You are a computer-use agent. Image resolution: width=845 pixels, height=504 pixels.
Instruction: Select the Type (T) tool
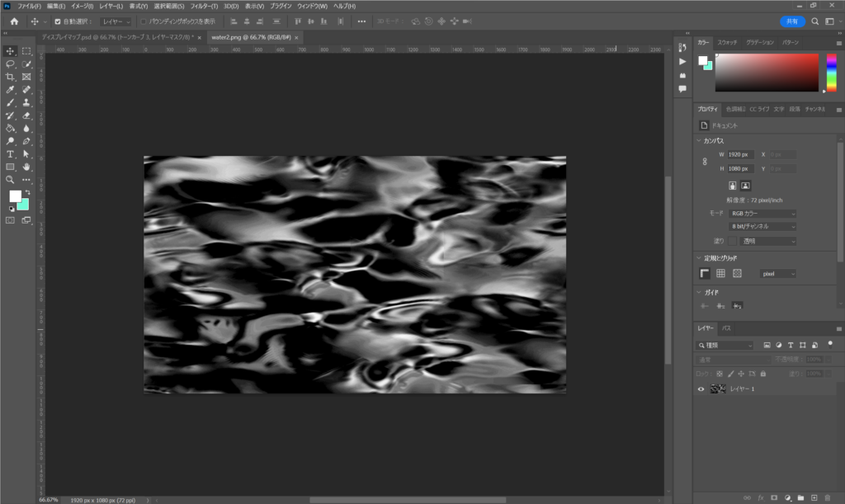[x=11, y=154]
